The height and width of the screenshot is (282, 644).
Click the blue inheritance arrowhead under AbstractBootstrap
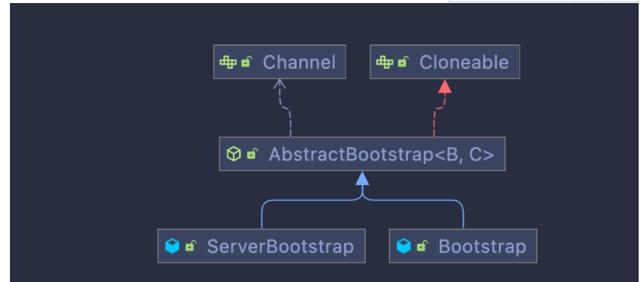click(362, 178)
